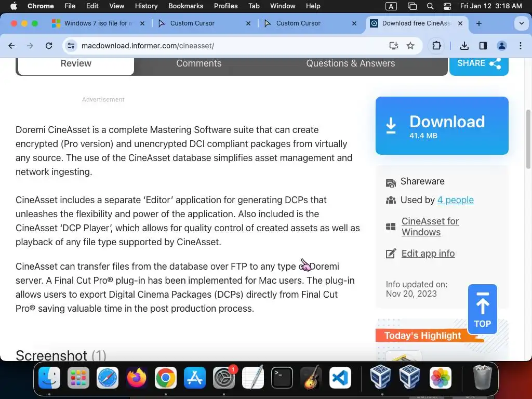Reload the current page
Image resolution: width=532 pixels, height=399 pixels.
pos(49,46)
